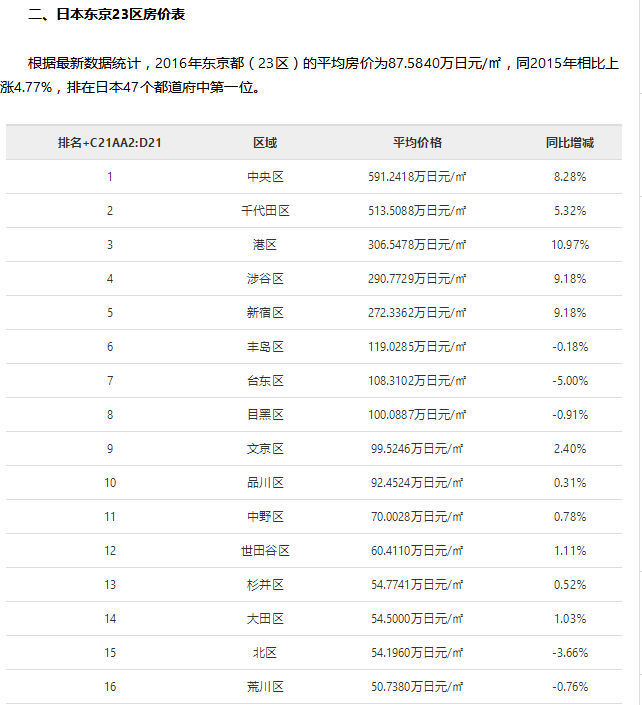Click the 排名 column header
642x705 pixels.
click(110, 142)
